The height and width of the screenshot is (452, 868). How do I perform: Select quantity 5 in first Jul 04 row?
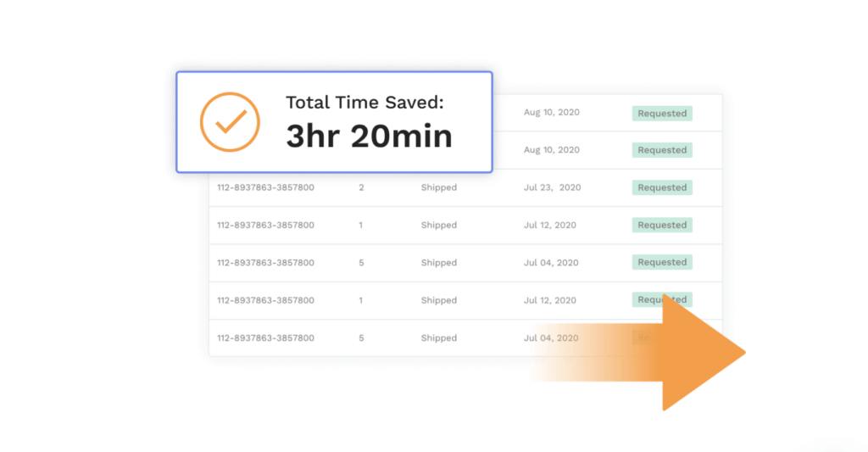pyautogui.click(x=361, y=263)
